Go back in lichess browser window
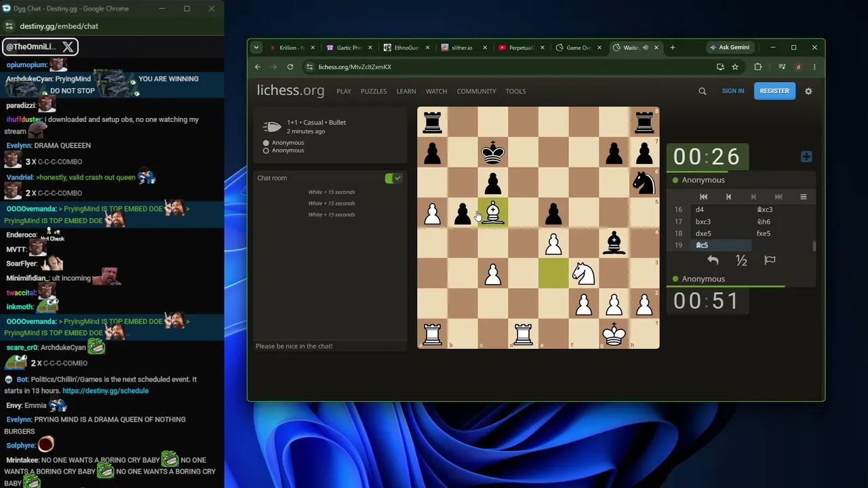 (258, 67)
